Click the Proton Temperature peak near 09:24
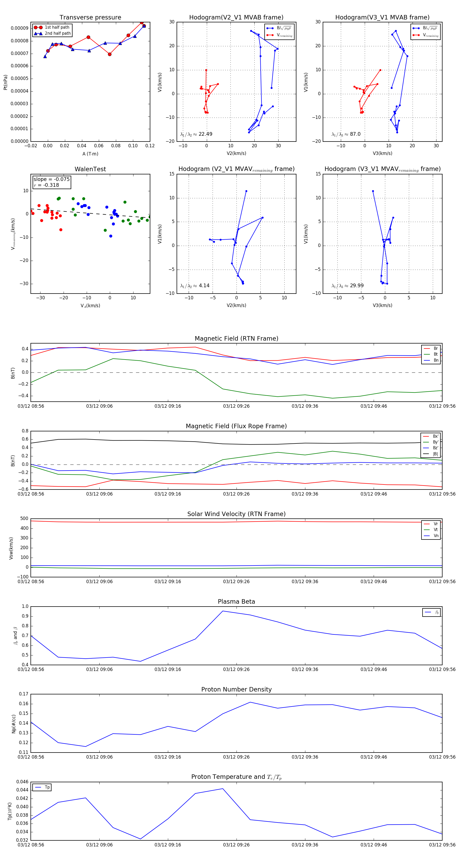The image size is (473, 868). tap(223, 789)
